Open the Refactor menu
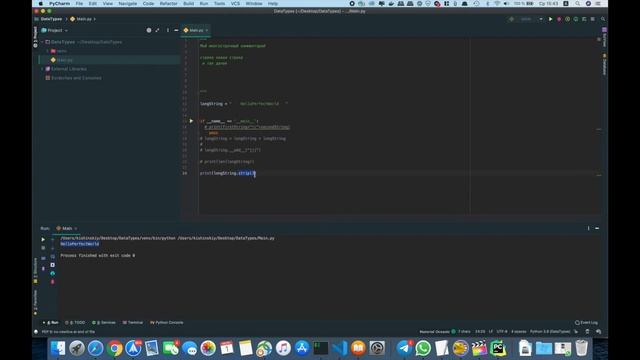This screenshot has height=360, width=640. point(169,4)
